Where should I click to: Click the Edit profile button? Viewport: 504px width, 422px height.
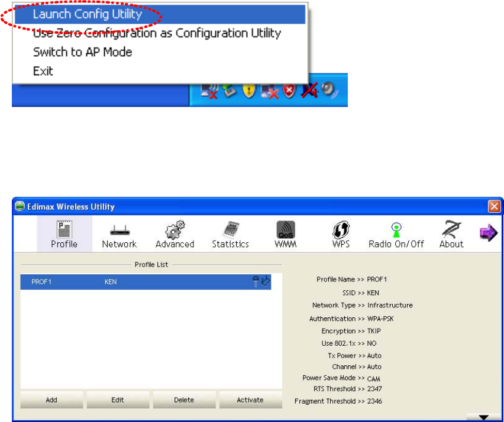[x=118, y=400]
